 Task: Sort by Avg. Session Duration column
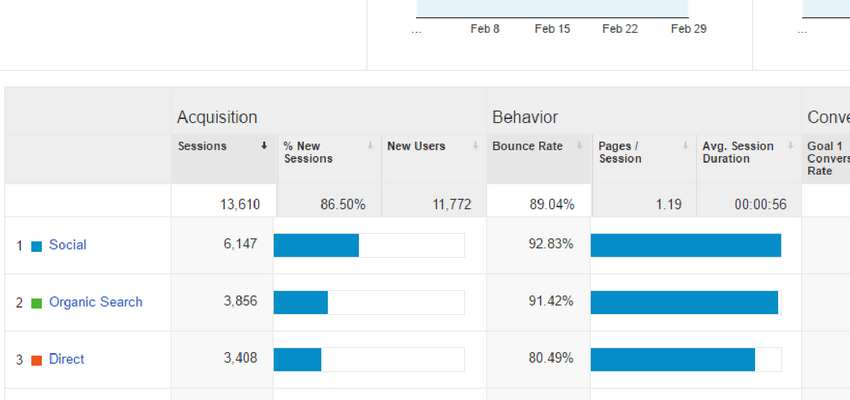pos(738,152)
